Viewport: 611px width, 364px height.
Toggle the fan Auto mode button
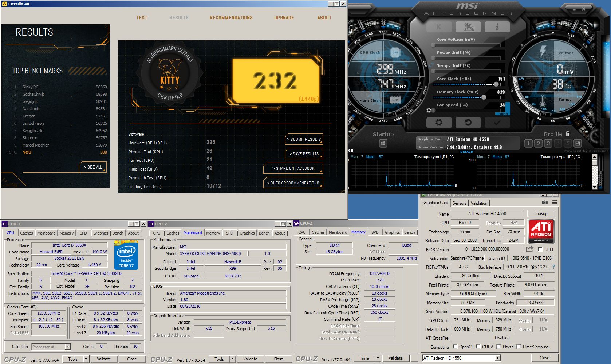[504, 114]
